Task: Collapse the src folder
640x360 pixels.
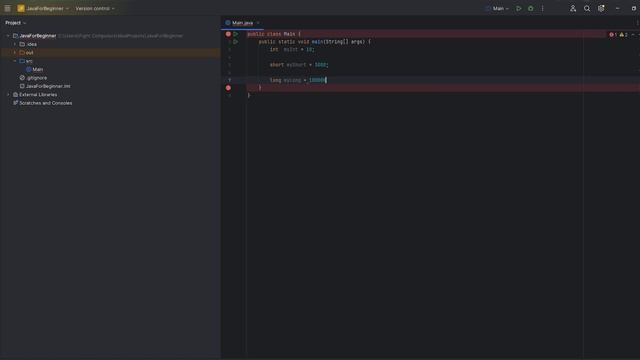Action: [x=15, y=61]
